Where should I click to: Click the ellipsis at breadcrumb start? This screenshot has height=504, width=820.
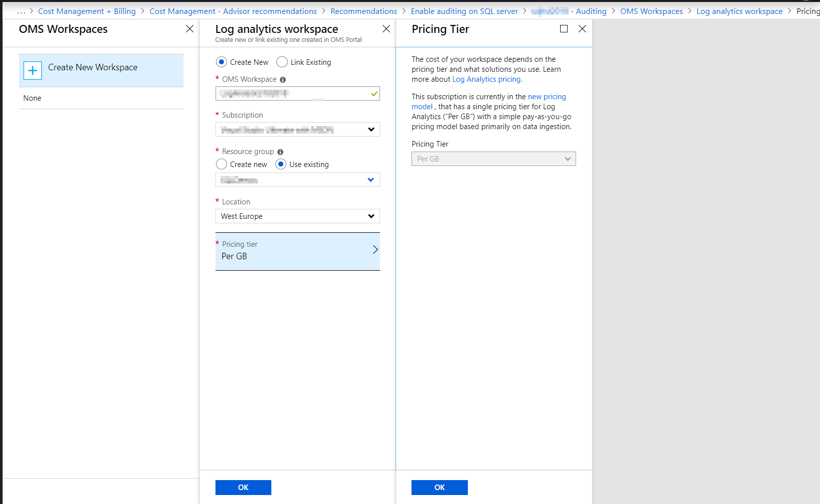(x=21, y=11)
